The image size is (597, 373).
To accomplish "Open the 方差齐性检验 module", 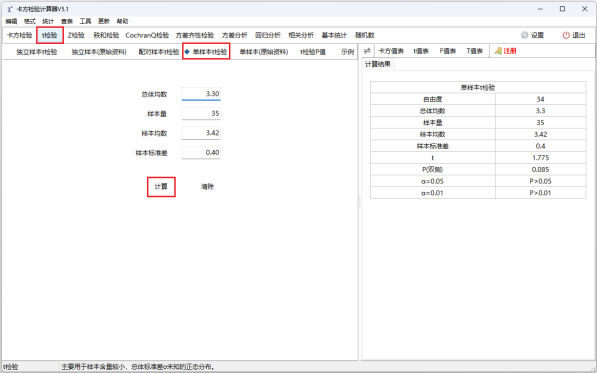I will 195,35.
